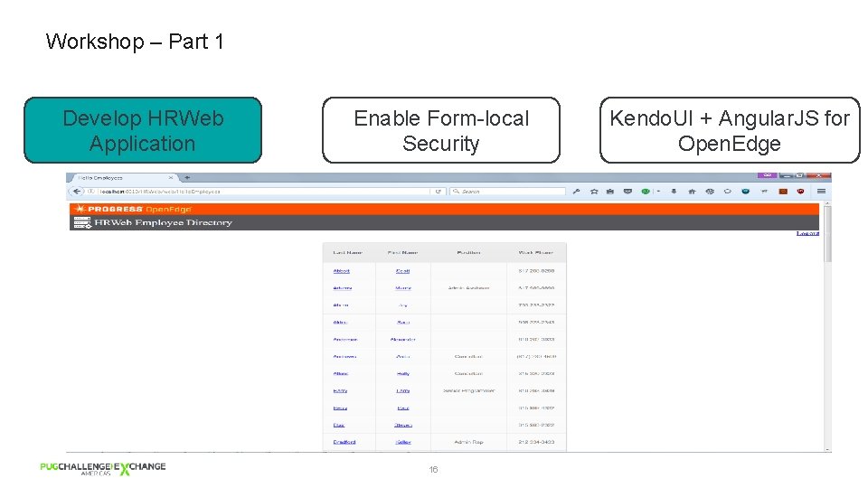Open the Abbott last name link

342,271
